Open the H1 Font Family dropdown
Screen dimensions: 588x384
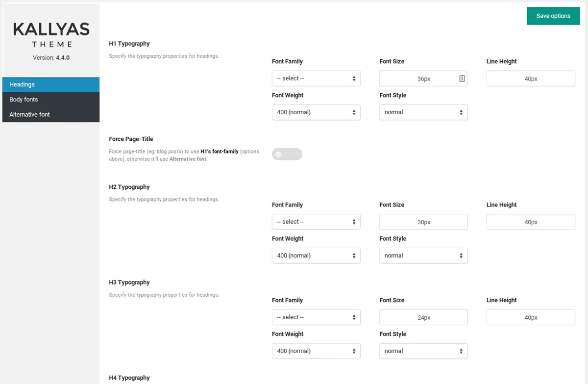[x=316, y=78]
